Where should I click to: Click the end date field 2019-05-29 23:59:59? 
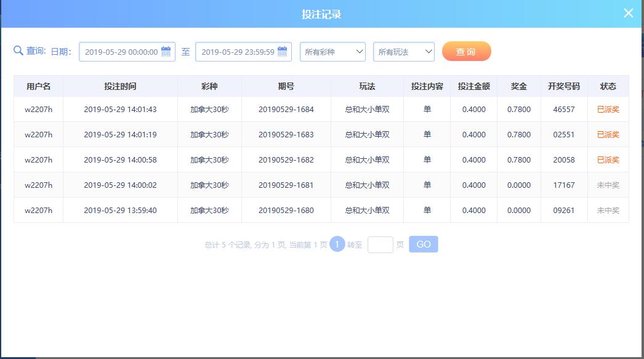(x=243, y=52)
